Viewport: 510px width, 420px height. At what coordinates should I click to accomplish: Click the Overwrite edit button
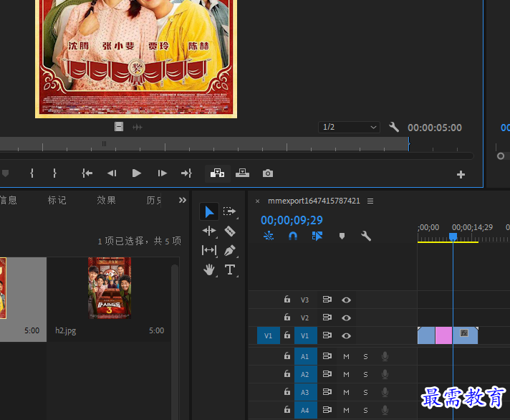click(242, 173)
